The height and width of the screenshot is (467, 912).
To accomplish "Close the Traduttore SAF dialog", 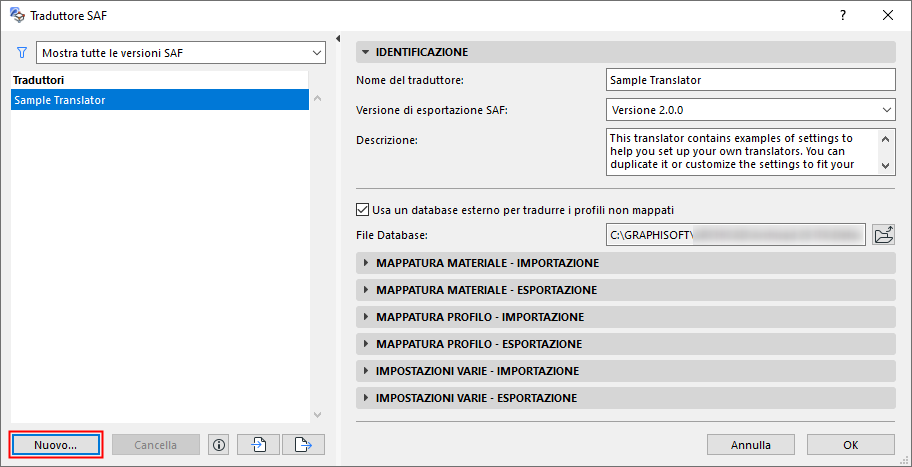I will click(888, 16).
